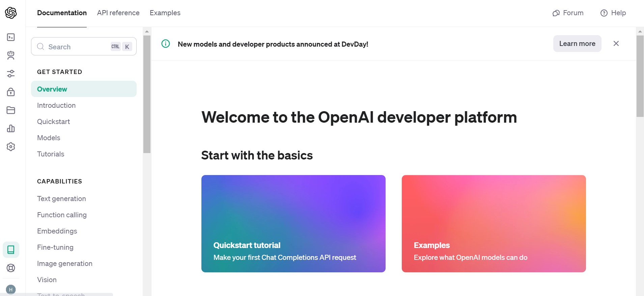
Task: Open the Fine-tuning sliders icon in sidebar
Action: pyautogui.click(x=11, y=74)
